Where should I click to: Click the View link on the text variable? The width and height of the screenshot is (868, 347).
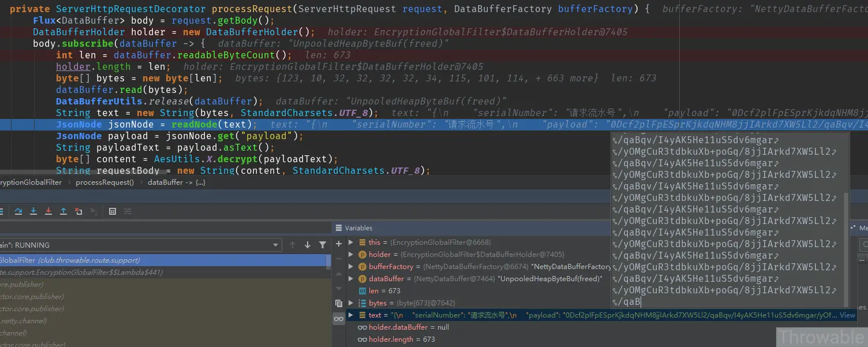coord(847,315)
